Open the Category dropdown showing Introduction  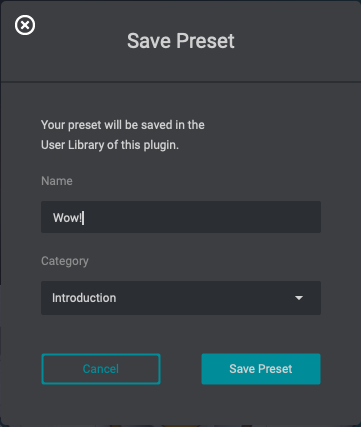coord(181,298)
